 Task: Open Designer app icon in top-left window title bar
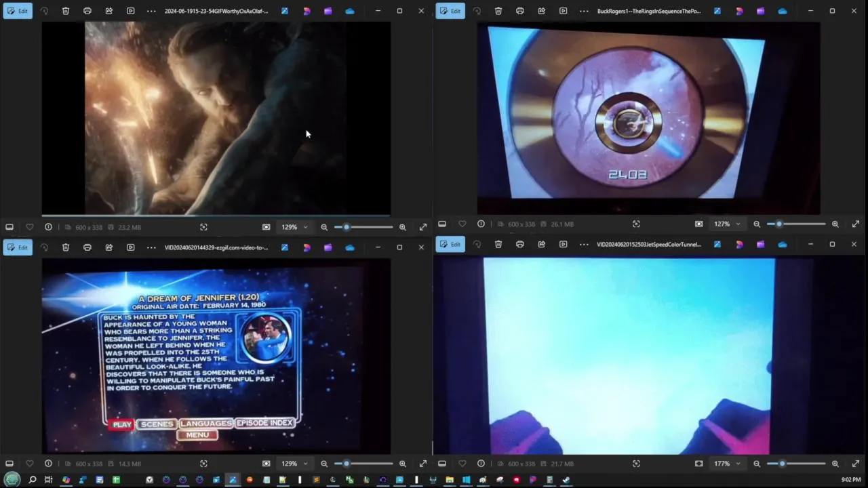click(x=307, y=11)
